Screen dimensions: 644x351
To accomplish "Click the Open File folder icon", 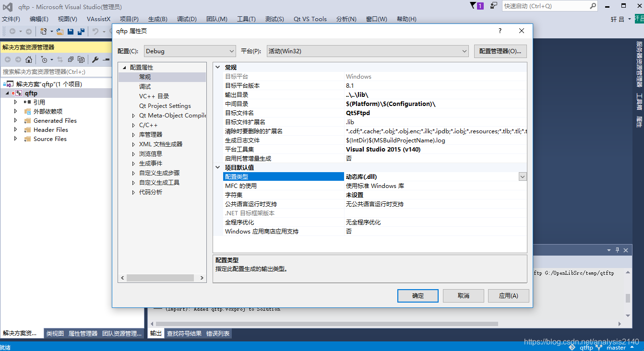I will pyautogui.click(x=60, y=31).
